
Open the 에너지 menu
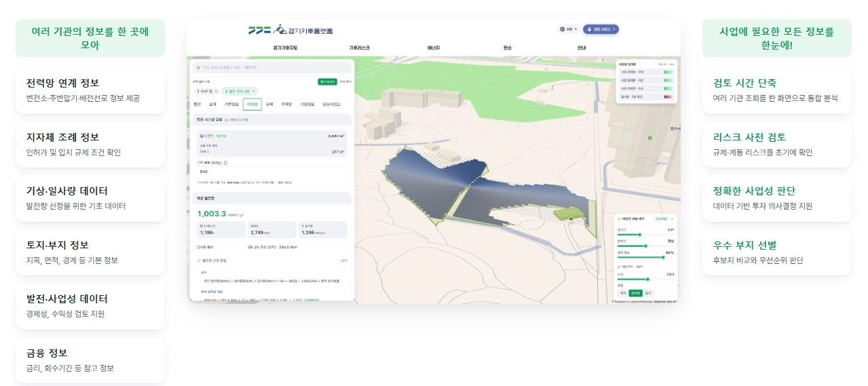[x=433, y=47]
